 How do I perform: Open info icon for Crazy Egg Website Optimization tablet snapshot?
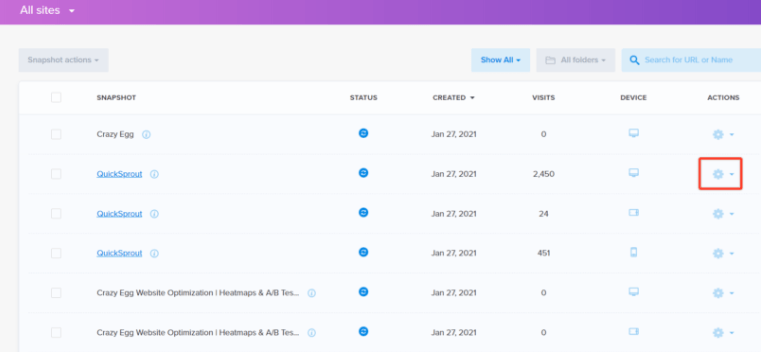click(x=312, y=333)
